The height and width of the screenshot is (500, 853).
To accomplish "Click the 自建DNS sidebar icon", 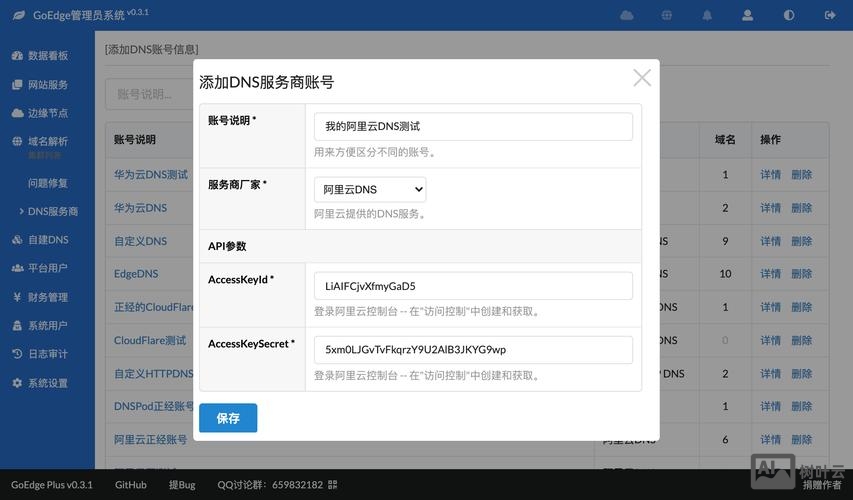I will pos(17,239).
